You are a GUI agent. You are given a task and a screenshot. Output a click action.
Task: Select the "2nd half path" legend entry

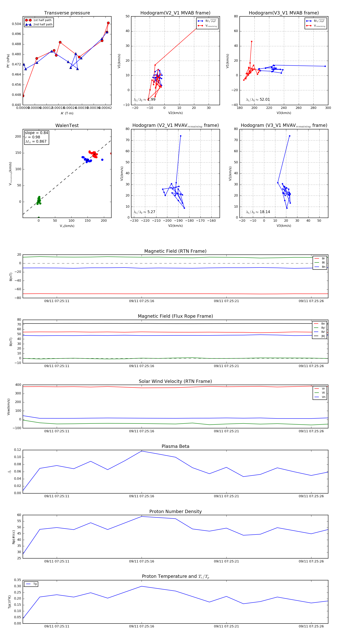39,25
